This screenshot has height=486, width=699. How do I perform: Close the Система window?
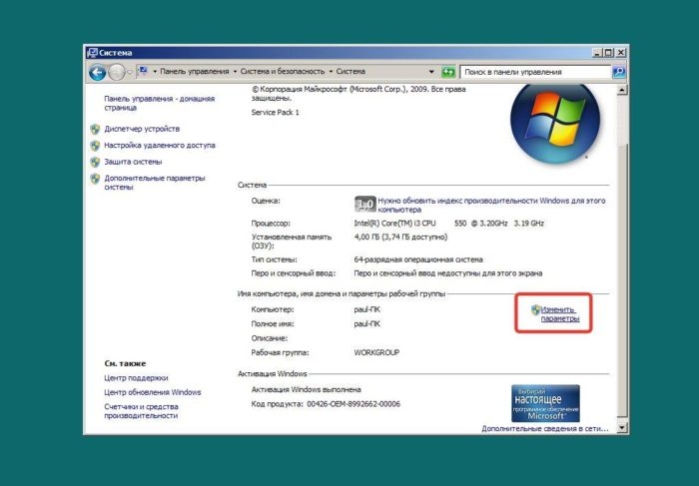(621, 53)
